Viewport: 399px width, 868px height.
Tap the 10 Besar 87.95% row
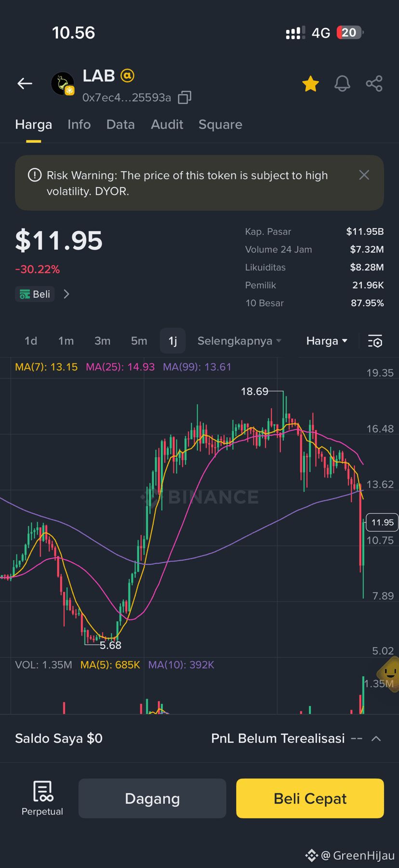pyautogui.click(x=314, y=303)
